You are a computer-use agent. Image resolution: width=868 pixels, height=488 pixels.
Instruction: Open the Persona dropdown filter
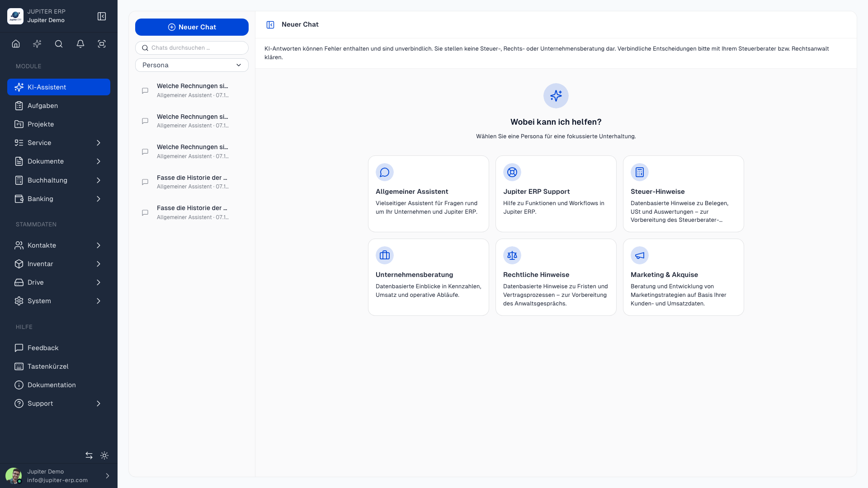[192, 65]
